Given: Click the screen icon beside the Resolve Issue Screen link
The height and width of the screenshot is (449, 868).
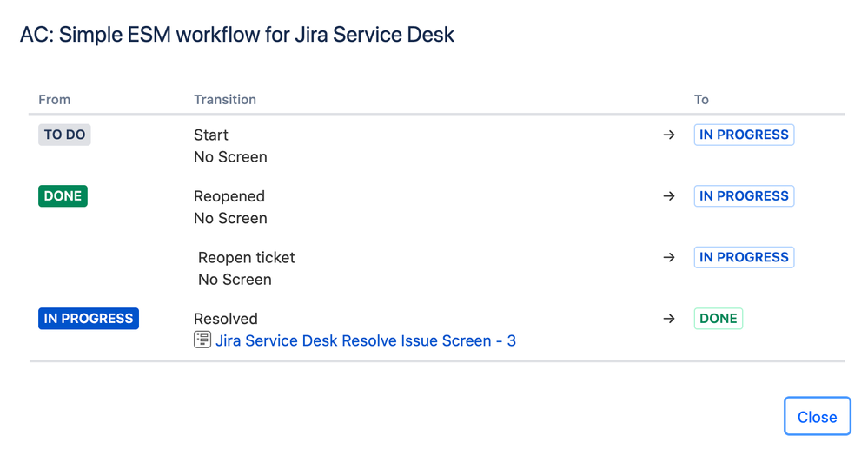Looking at the screenshot, I should [202, 340].
